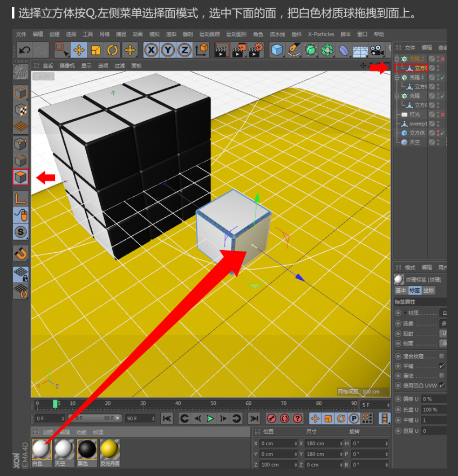Select the polygon (face) mode icon
The width and height of the screenshot is (458, 476).
(x=20, y=177)
